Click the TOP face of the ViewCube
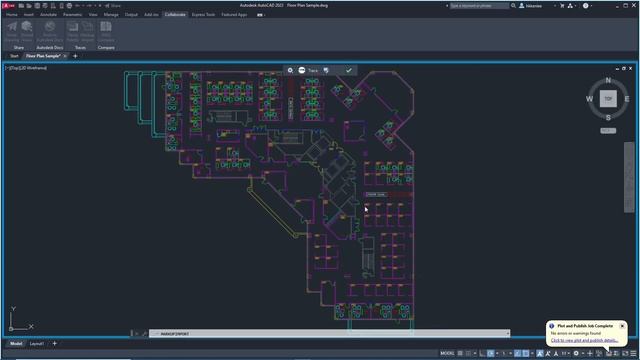This screenshot has width=640, height=360. point(608,99)
